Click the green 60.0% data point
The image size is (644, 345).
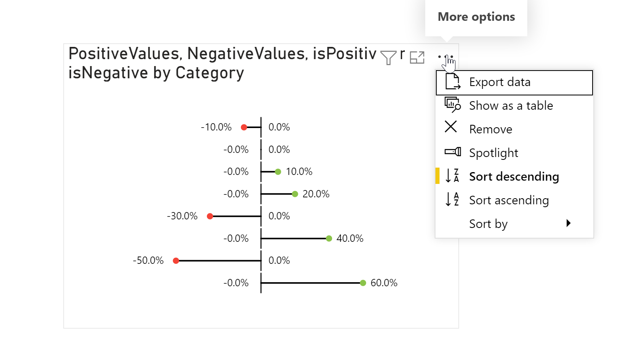pos(363,282)
